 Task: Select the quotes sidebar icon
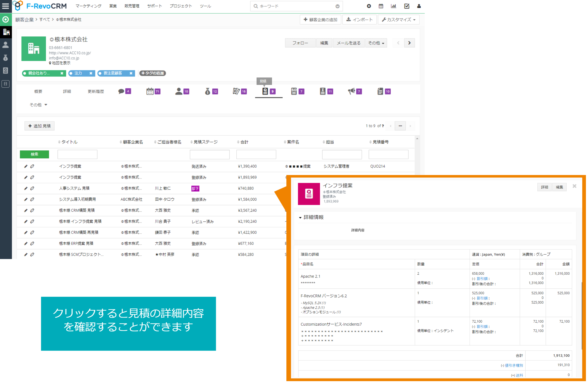tap(6, 71)
